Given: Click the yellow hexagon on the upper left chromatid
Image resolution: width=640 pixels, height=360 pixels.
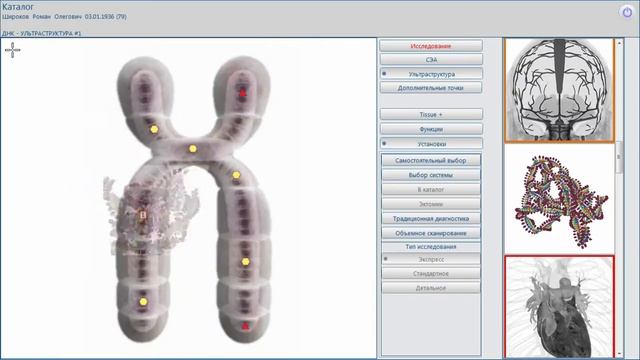Looking at the screenshot, I should click(x=154, y=129).
